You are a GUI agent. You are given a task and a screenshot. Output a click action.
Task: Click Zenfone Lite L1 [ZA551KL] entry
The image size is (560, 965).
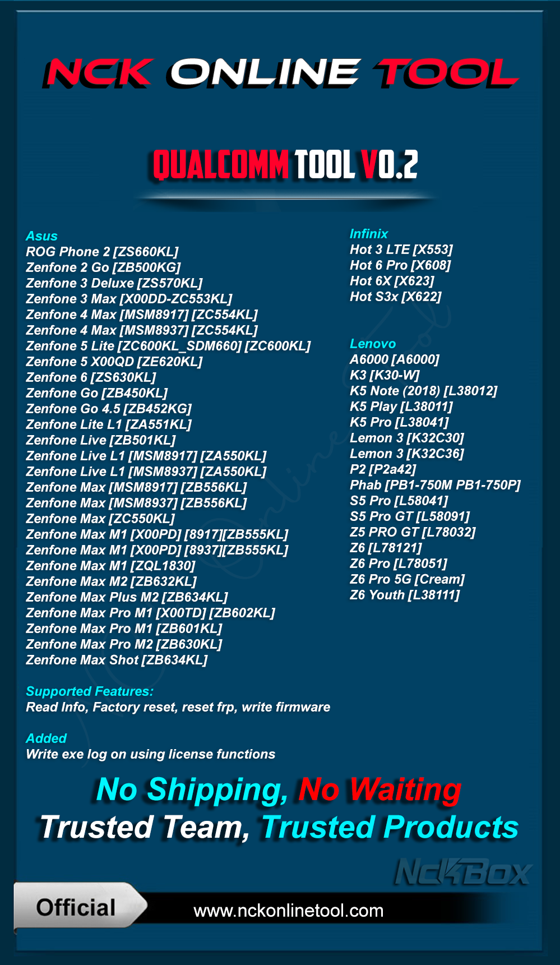click(x=109, y=424)
